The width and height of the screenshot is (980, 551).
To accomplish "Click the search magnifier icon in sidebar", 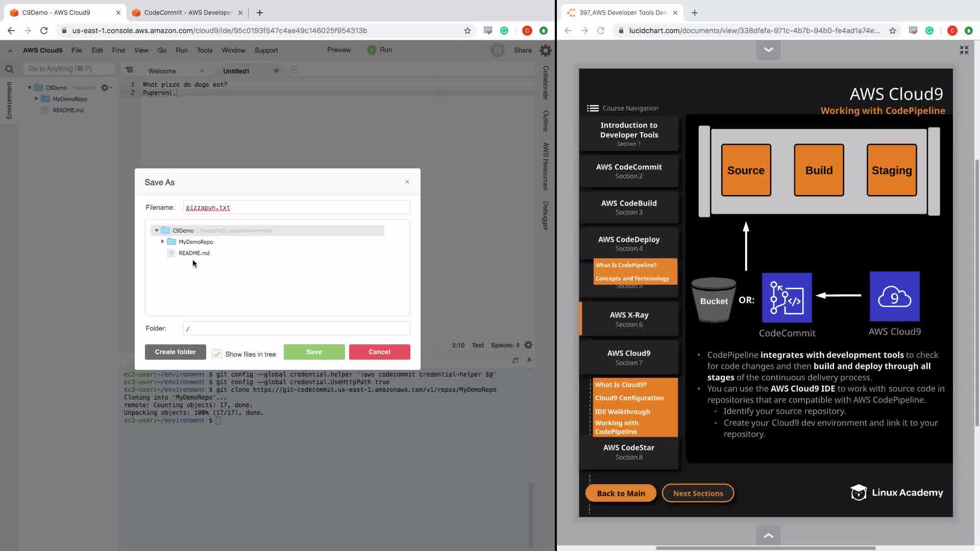I will (x=9, y=69).
